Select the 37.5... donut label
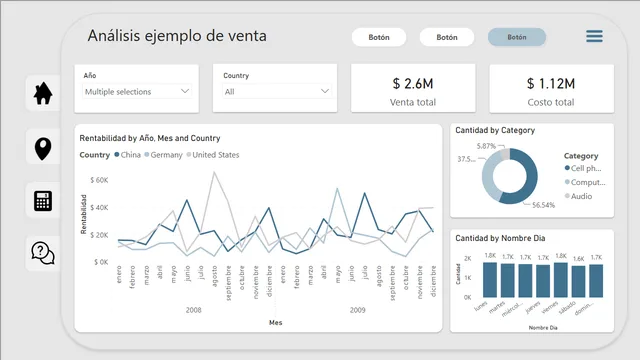Viewport: 640px width, 360px height. (x=466, y=159)
